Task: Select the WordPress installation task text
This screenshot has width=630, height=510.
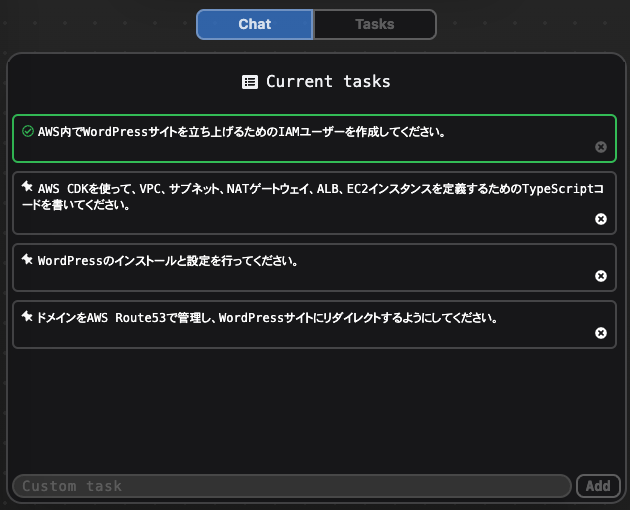Action: click(x=168, y=261)
